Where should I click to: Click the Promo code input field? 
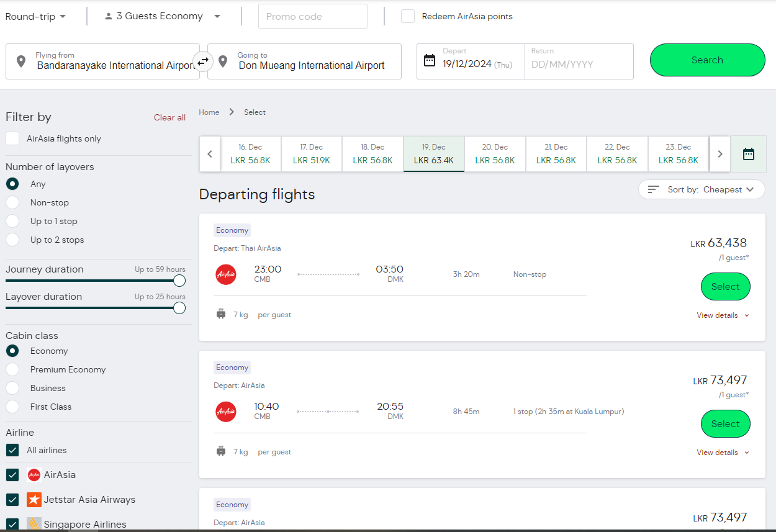(313, 17)
